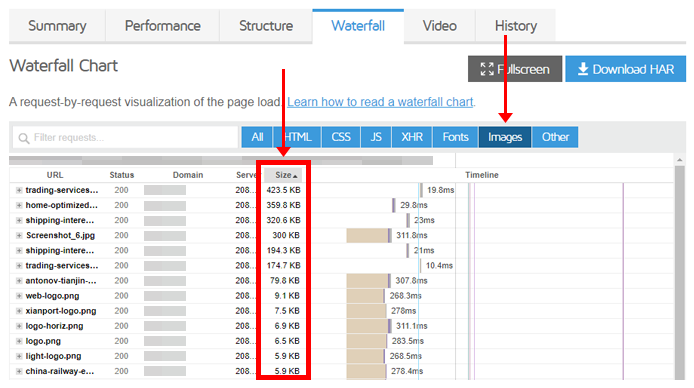Sort by the Status column header
The image size is (694, 388).
pos(122,175)
